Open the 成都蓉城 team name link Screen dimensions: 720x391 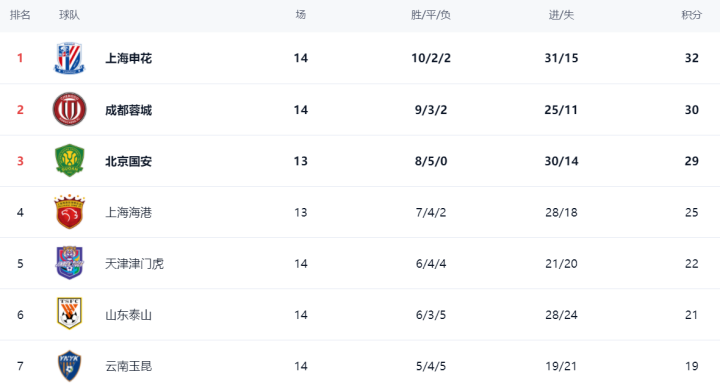[129, 110]
